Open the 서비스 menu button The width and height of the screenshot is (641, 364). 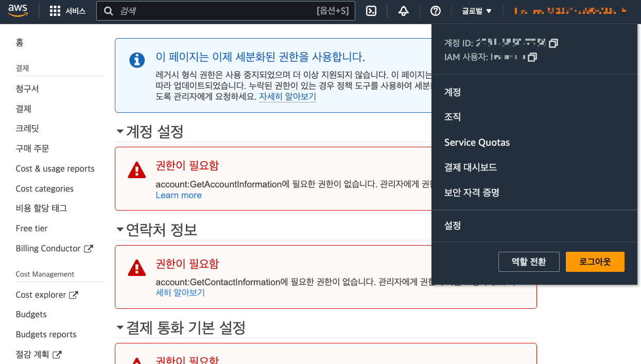pos(67,11)
